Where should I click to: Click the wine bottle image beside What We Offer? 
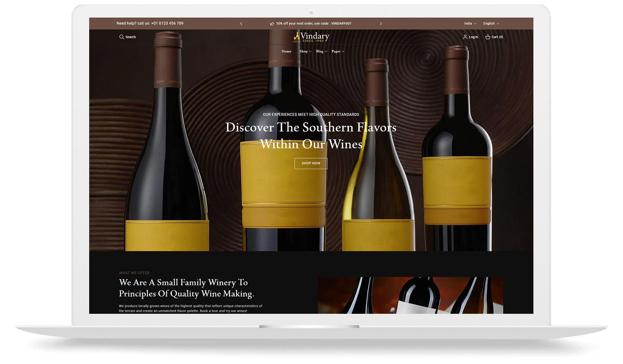[x=410, y=295]
